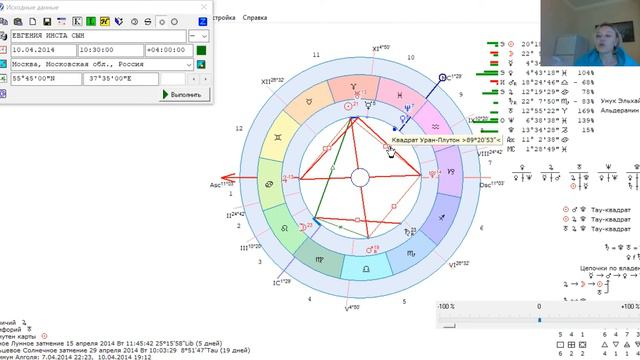This screenshot has height=360, width=640.
Task: Click the four-pane grid square figure icon
Action: (571, 345)
